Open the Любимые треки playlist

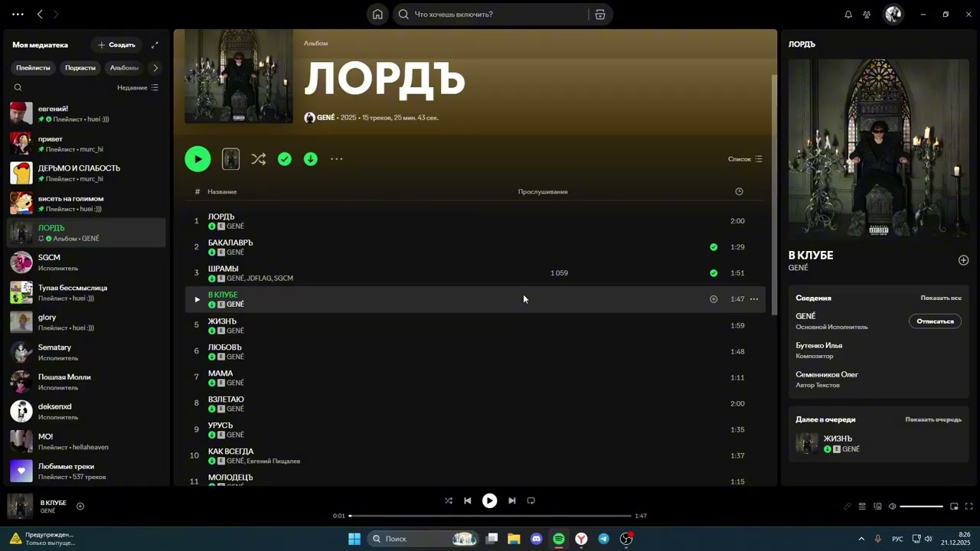point(86,471)
